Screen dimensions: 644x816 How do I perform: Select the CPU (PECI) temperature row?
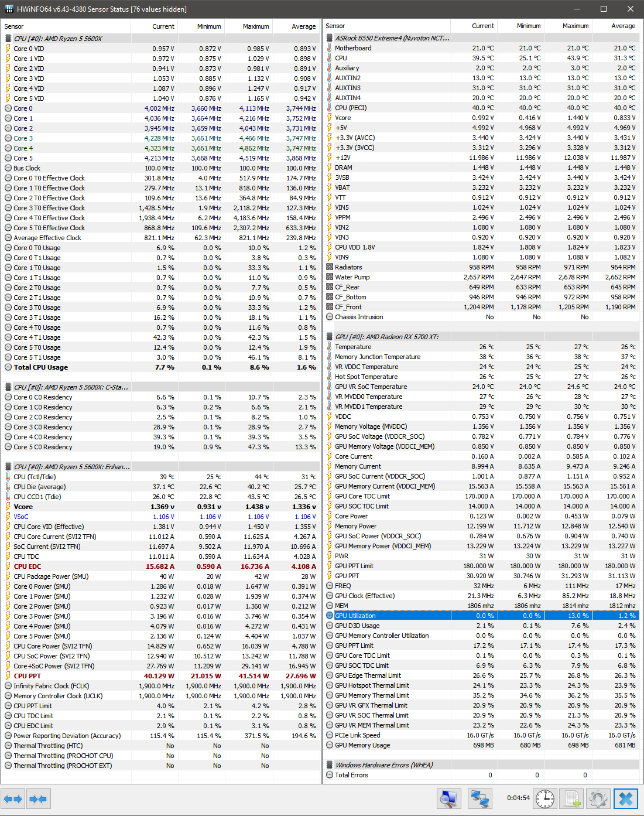[481, 108]
